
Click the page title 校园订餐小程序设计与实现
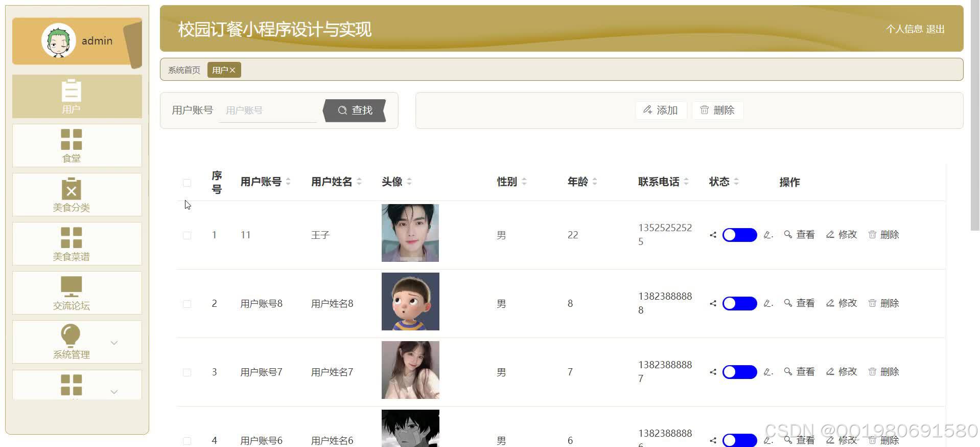pos(275,30)
